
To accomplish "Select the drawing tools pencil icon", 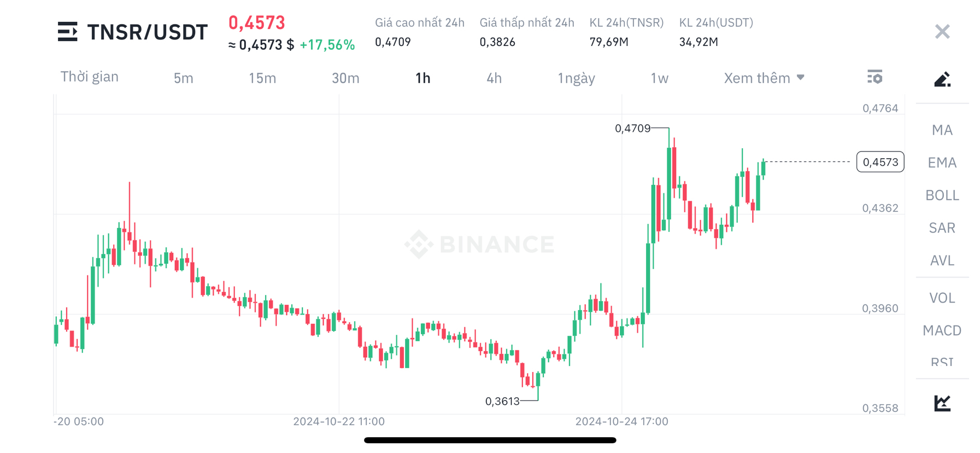I will (x=942, y=79).
